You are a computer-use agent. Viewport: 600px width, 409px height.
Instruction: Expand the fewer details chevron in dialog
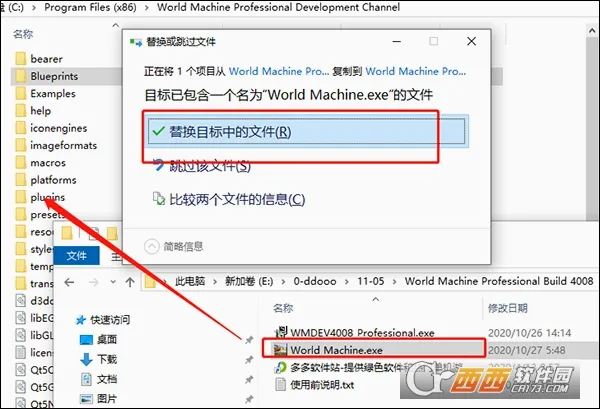point(152,246)
